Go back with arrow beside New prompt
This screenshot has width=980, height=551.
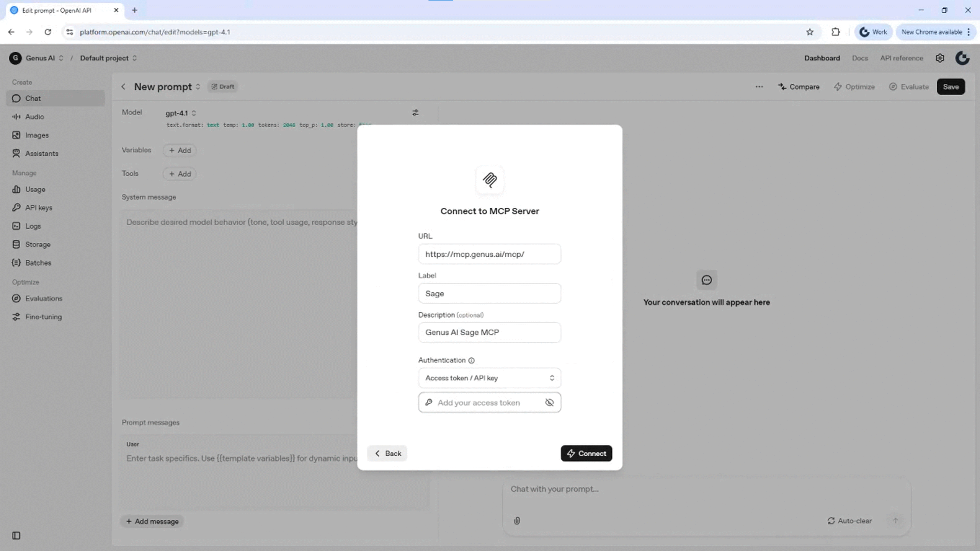(x=123, y=87)
